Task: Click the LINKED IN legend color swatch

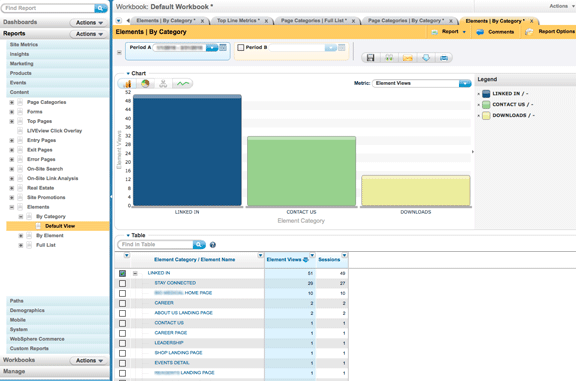Action: (x=486, y=94)
